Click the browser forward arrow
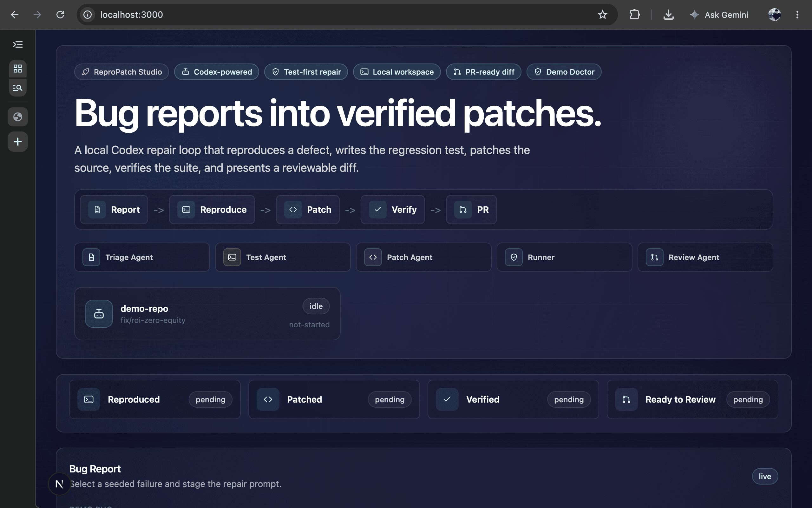The width and height of the screenshot is (812, 508). [x=37, y=15]
